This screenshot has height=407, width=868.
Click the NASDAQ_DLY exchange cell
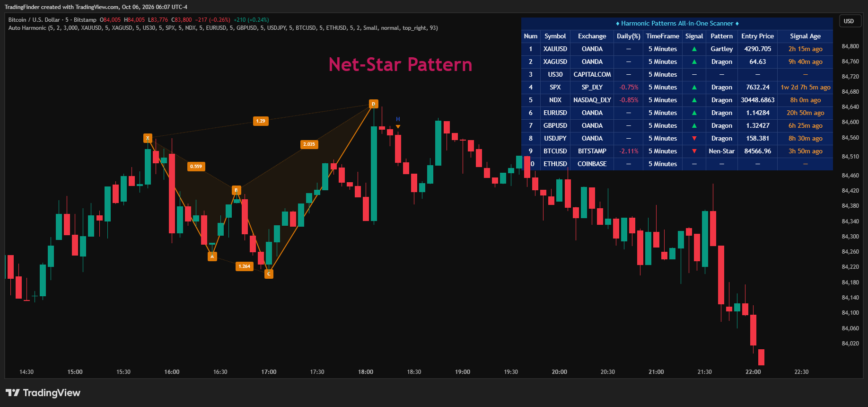[x=592, y=100]
